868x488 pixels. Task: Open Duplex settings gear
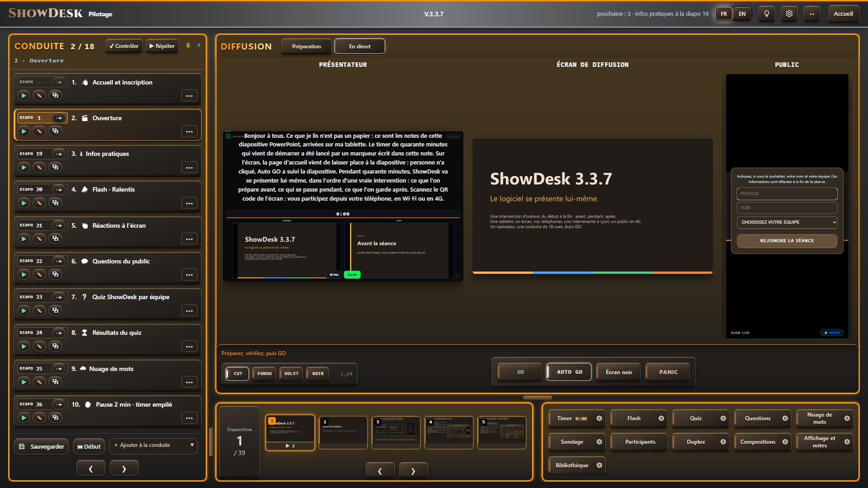723,442
